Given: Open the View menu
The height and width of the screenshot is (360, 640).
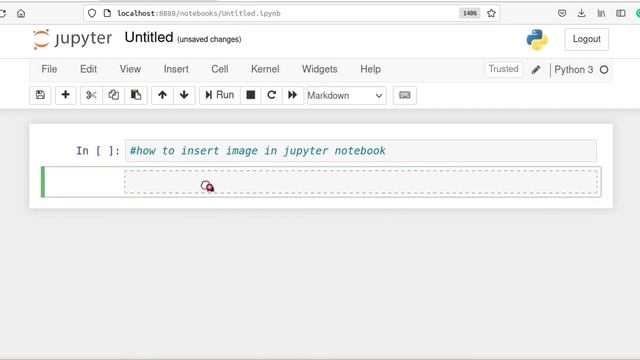Looking at the screenshot, I should point(130,69).
